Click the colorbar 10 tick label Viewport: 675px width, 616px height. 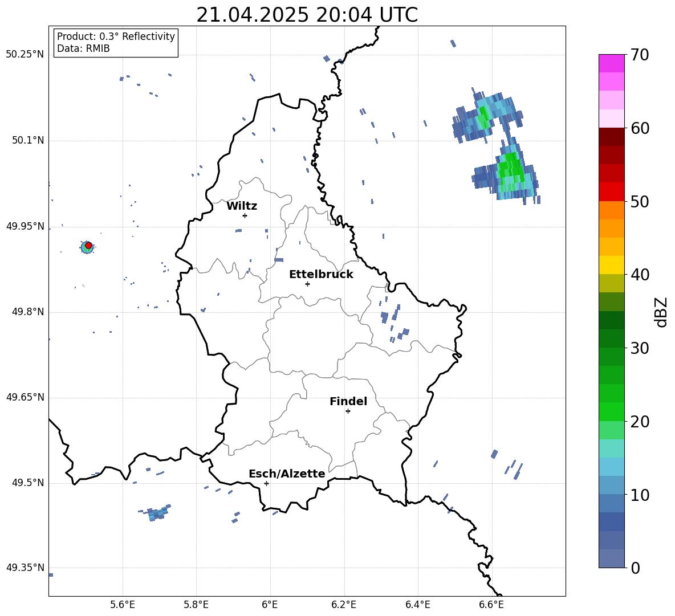pos(640,495)
